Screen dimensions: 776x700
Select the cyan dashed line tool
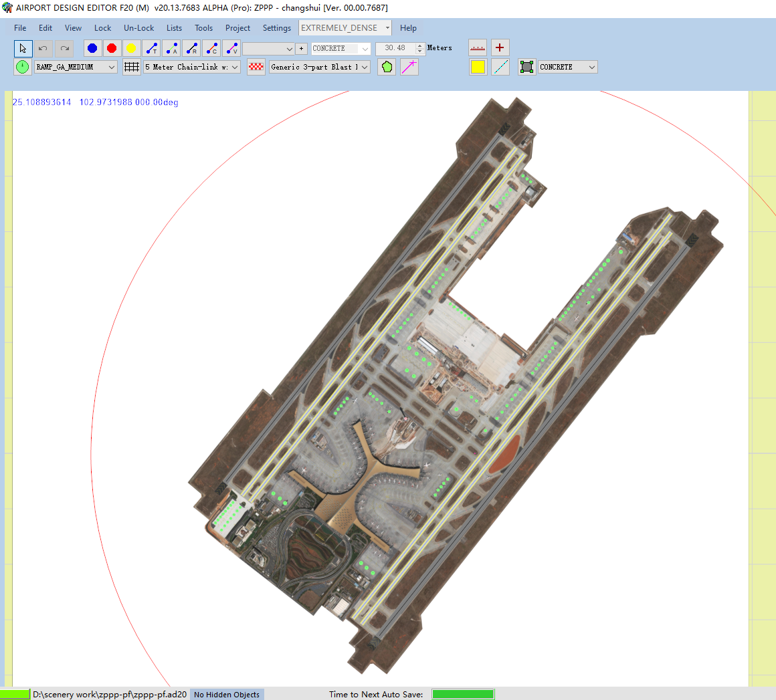[x=500, y=67]
